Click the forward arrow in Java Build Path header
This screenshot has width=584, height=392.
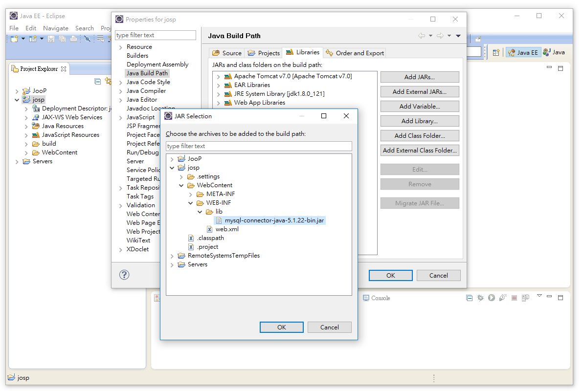[440, 36]
